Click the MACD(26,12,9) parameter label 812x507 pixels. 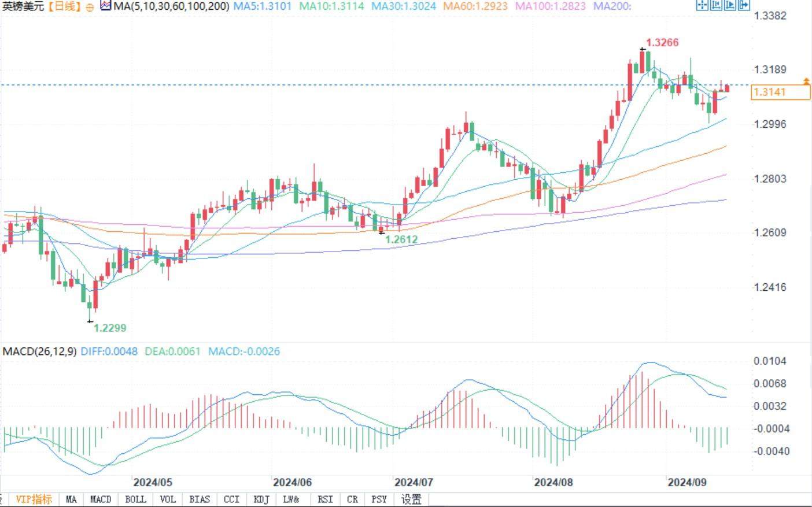pos(39,351)
